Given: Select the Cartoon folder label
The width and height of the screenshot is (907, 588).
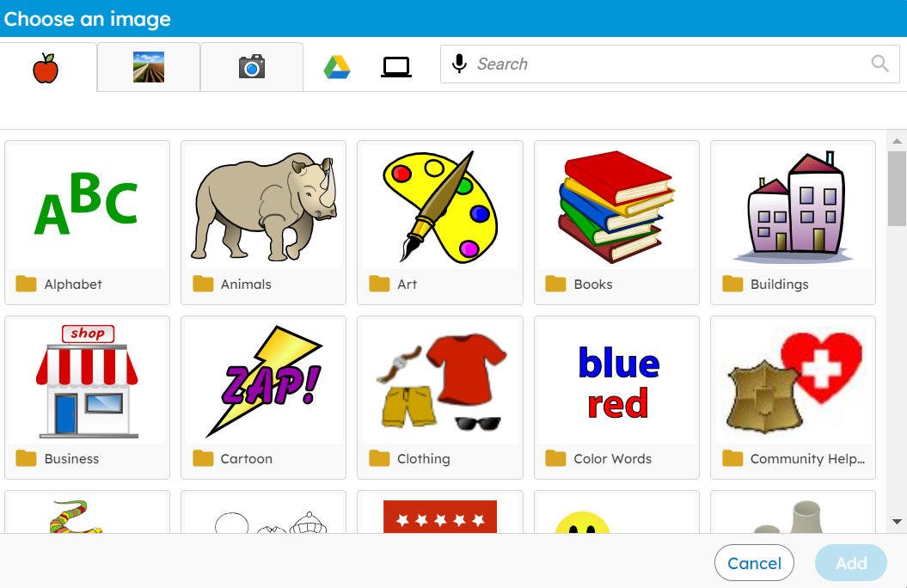Looking at the screenshot, I should coord(247,459).
